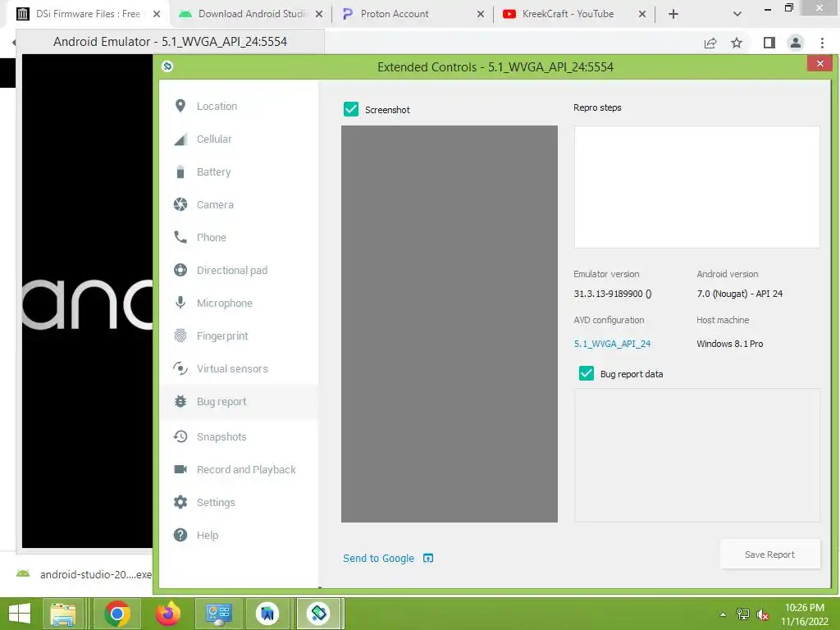Click the Location pin icon

click(180, 106)
